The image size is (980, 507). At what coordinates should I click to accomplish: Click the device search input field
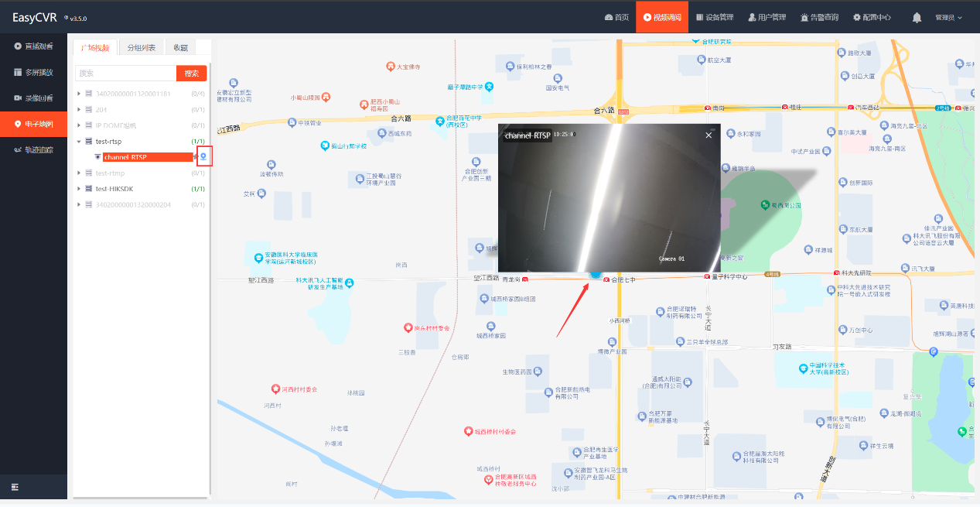click(x=126, y=74)
